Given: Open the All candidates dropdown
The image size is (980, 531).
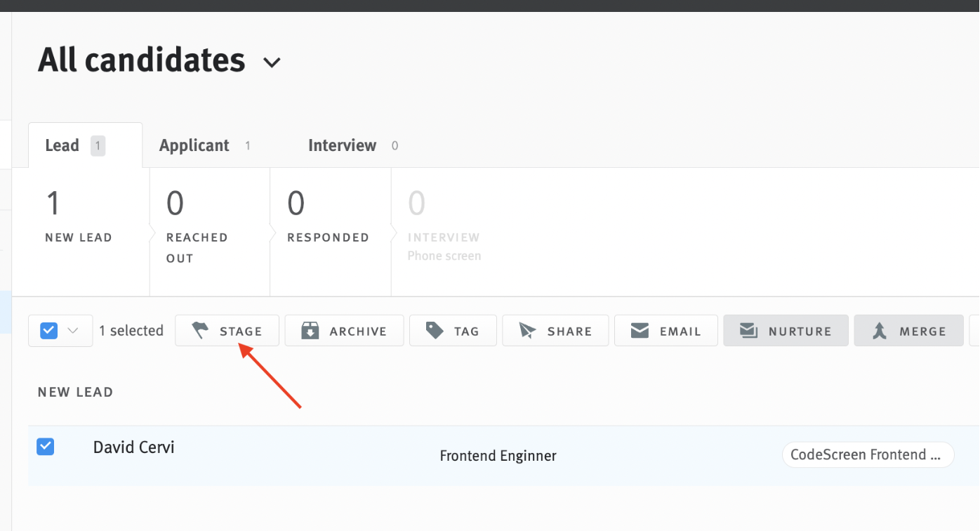Looking at the screenshot, I should click(x=272, y=61).
